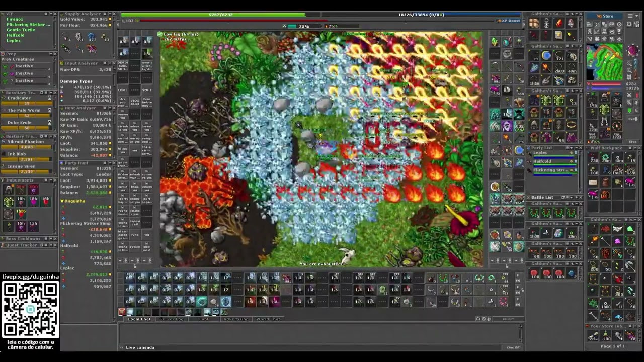Toggle the green shield secure mode
Viewport: 644px width, 362px height.
click(629, 110)
